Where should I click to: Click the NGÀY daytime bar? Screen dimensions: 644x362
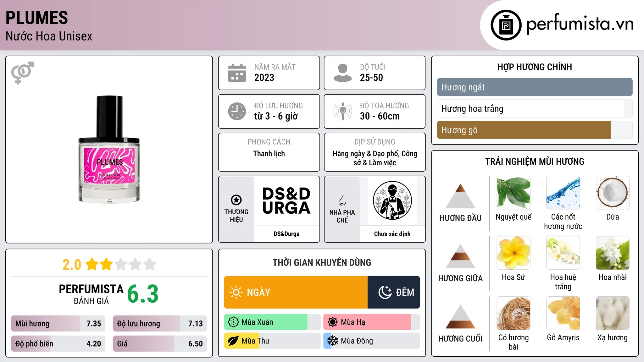(296, 292)
